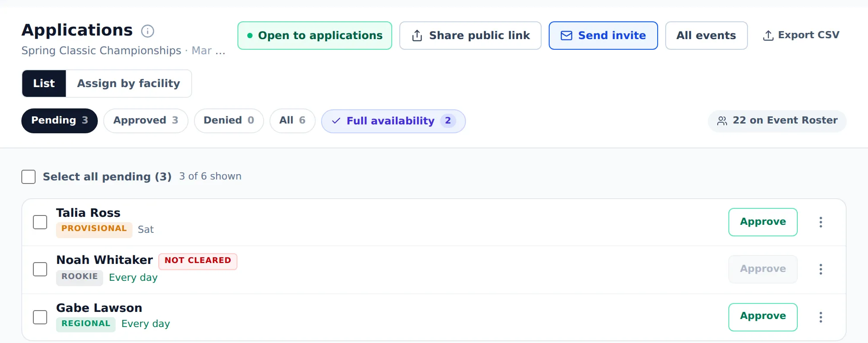Click the Share public link button
This screenshot has height=343, width=868.
tap(470, 36)
